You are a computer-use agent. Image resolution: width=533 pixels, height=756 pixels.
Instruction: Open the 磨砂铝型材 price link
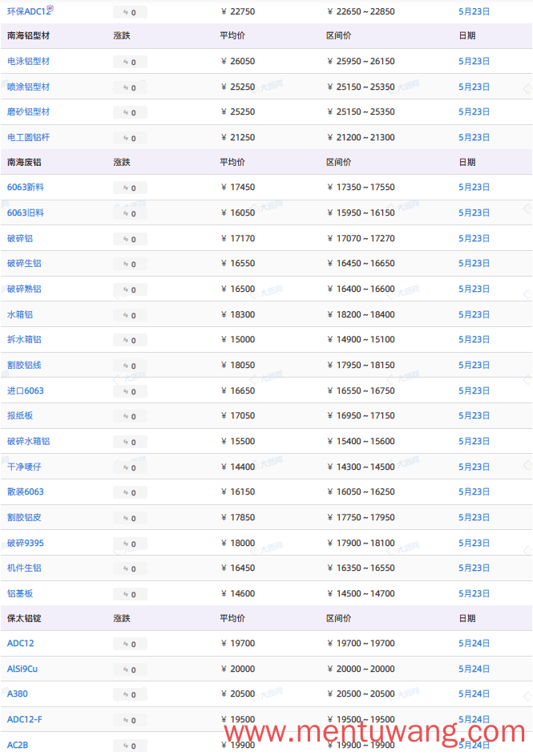point(28,112)
